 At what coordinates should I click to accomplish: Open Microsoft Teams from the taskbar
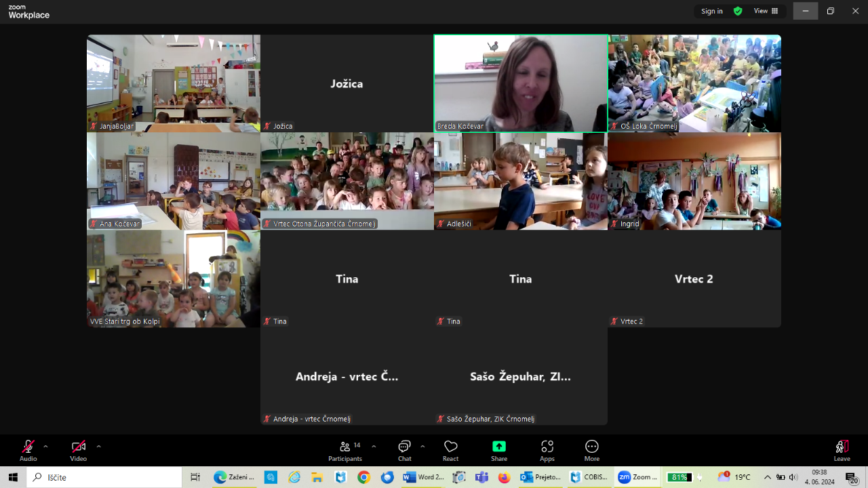(x=481, y=477)
